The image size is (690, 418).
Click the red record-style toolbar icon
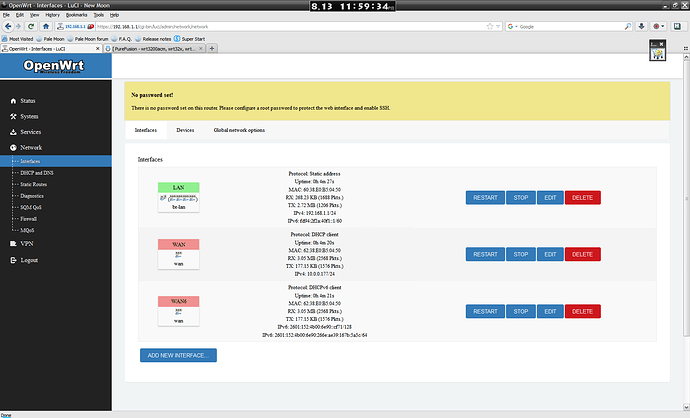point(656,26)
